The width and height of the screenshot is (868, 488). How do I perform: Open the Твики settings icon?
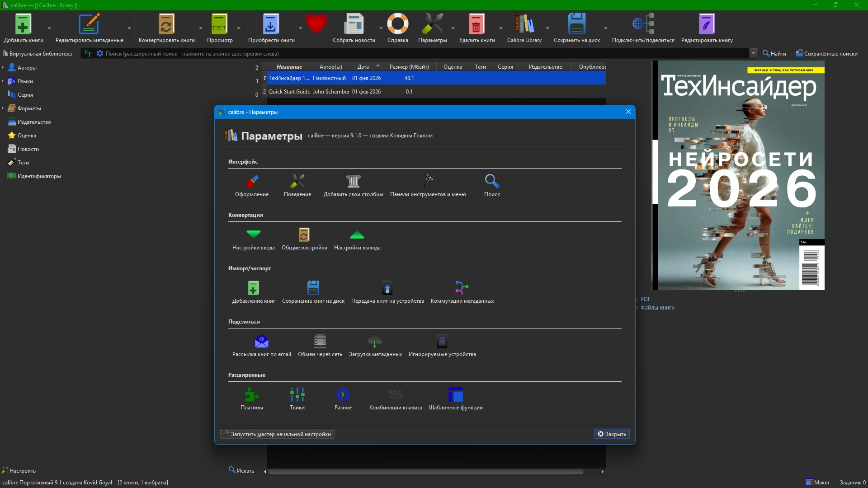297,399
